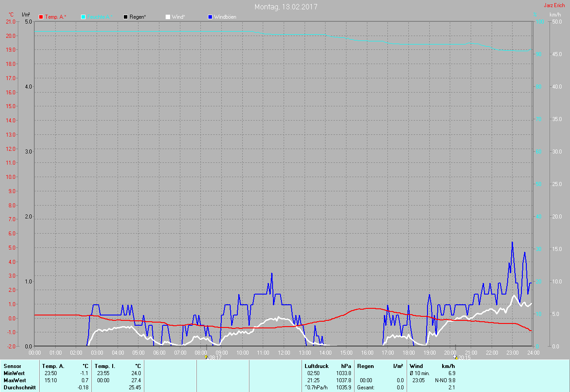Click the blue Windböen legend swatch

click(x=210, y=17)
